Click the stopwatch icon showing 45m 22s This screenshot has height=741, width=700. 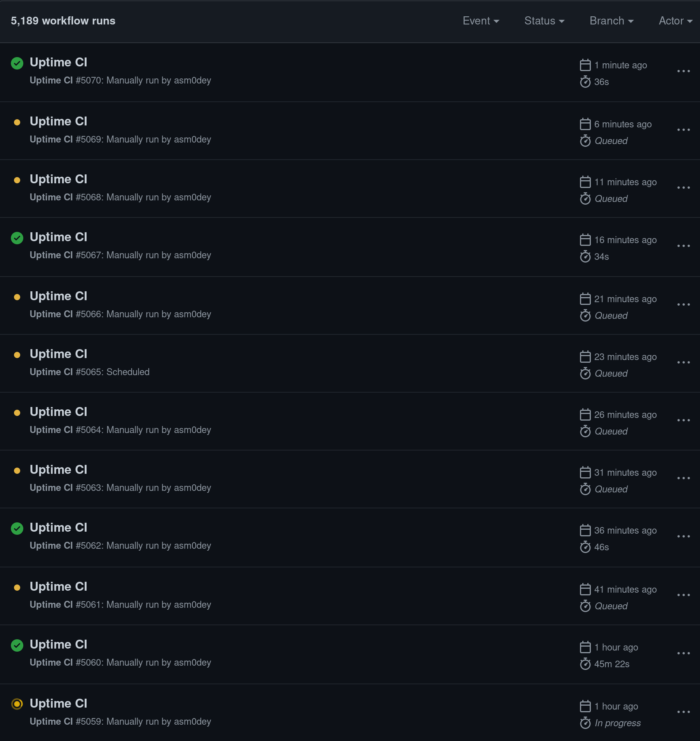pos(585,664)
